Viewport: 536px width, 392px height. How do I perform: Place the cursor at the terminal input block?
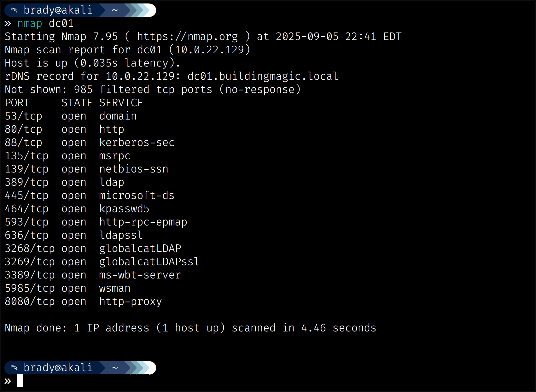click(20, 381)
